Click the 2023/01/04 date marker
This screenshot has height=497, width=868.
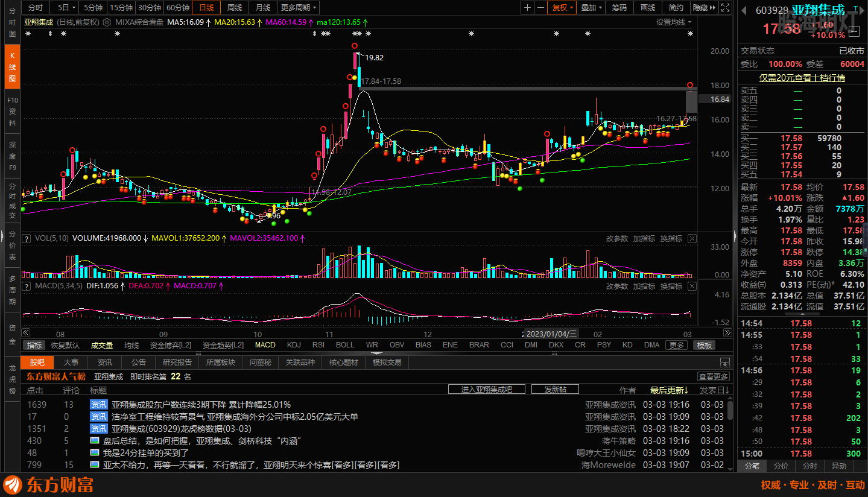point(551,334)
